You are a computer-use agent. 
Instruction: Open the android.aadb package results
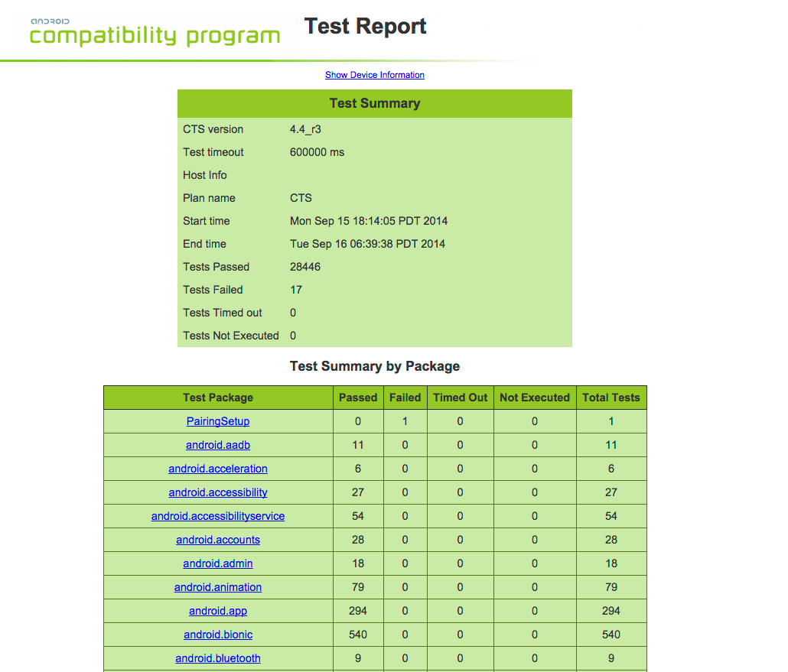tap(217, 444)
